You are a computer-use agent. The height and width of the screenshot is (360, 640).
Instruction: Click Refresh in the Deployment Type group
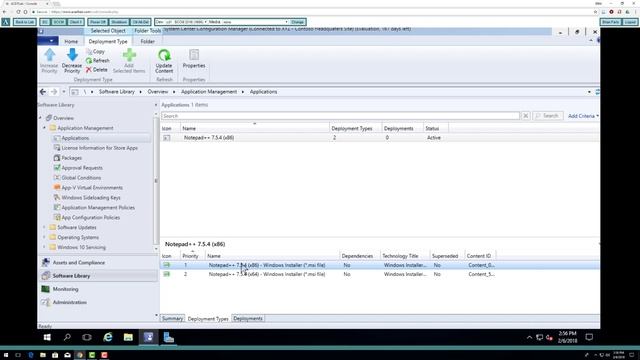pyautogui.click(x=98, y=60)
